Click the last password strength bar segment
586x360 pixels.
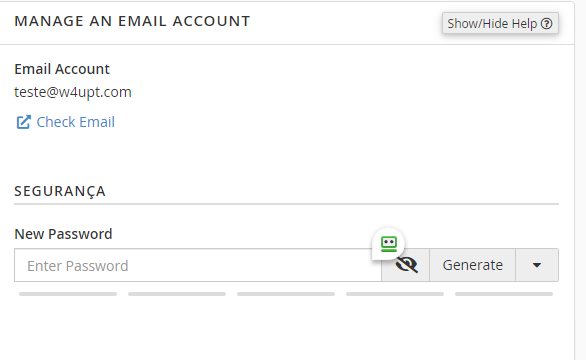(x=504, y=294)
